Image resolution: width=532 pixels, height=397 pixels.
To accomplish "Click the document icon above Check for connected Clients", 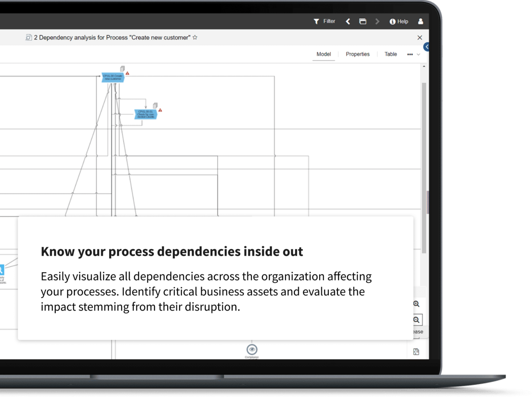I will tap(155, 105).
